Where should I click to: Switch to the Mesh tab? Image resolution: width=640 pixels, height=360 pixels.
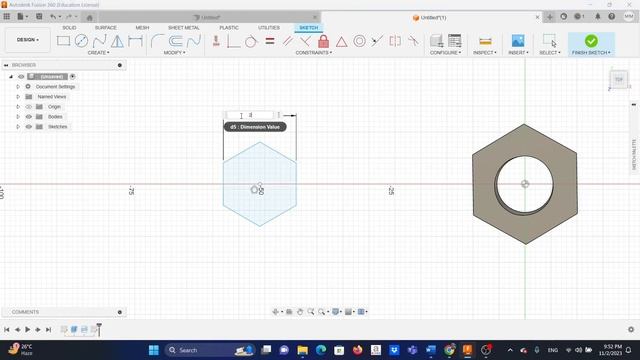click(x=142, y=28)
